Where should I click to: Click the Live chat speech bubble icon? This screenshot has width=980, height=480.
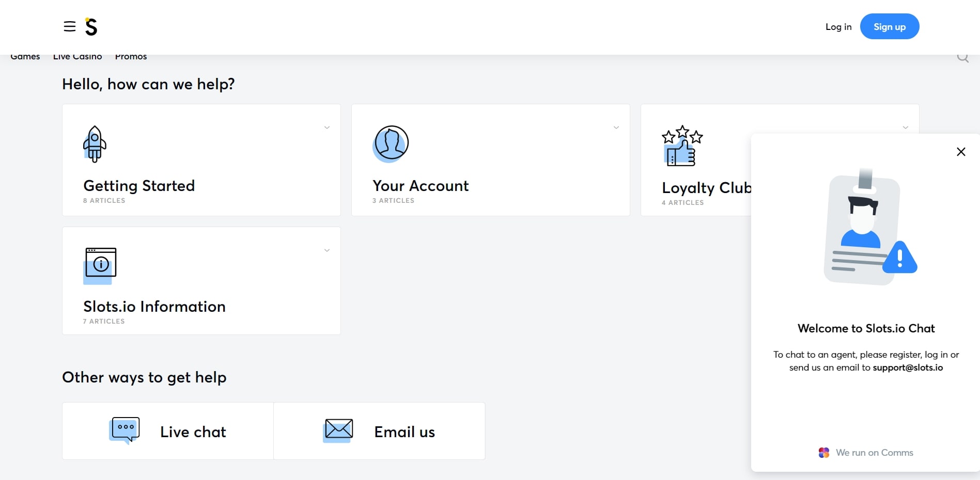(125, 430)
